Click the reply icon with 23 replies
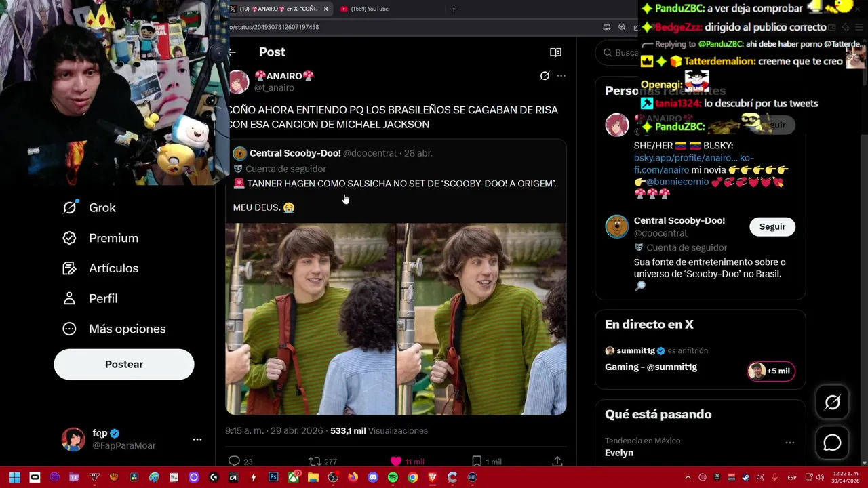The width and height of the screenshot is (868, 488). click(235, 462)
